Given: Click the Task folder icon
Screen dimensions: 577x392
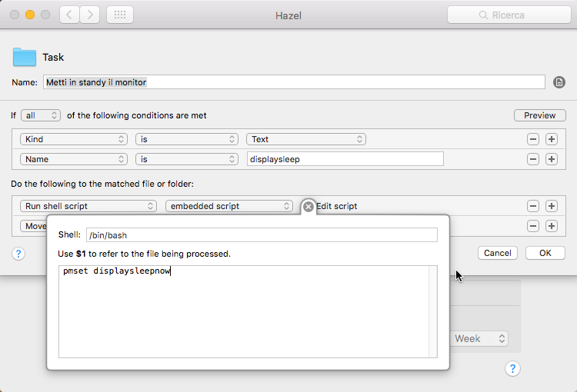Looking at the screenshot, I should pyautogui.click(x=25, y=57).
